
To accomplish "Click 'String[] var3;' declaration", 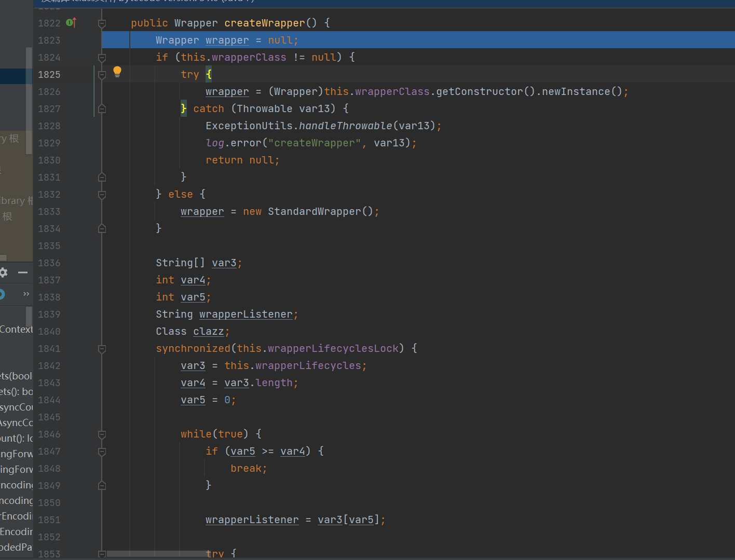I will tap(199, 263).
